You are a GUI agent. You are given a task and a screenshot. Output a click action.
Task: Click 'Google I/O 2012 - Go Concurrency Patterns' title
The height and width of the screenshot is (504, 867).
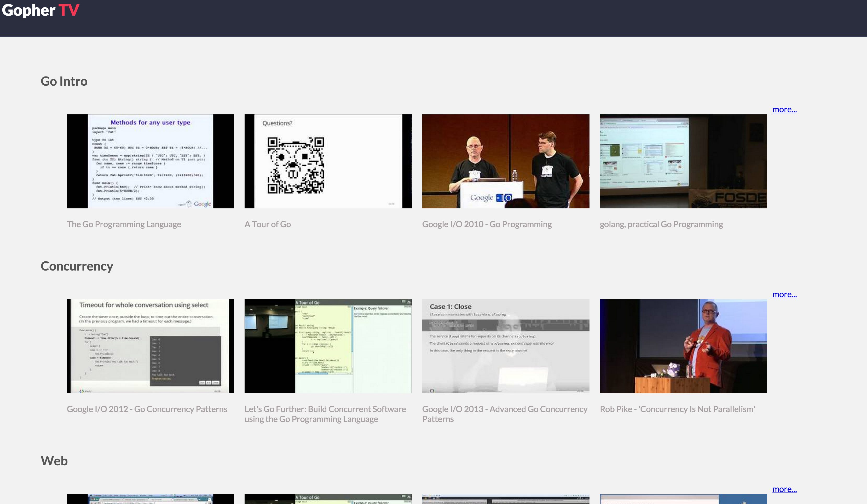point(147,409)
